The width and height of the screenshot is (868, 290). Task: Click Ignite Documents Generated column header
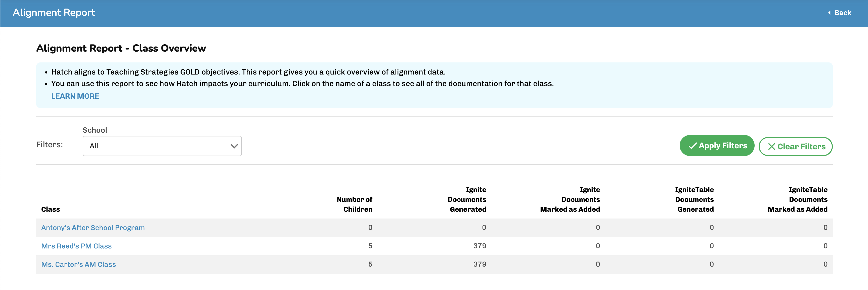[x=467, y=200]
